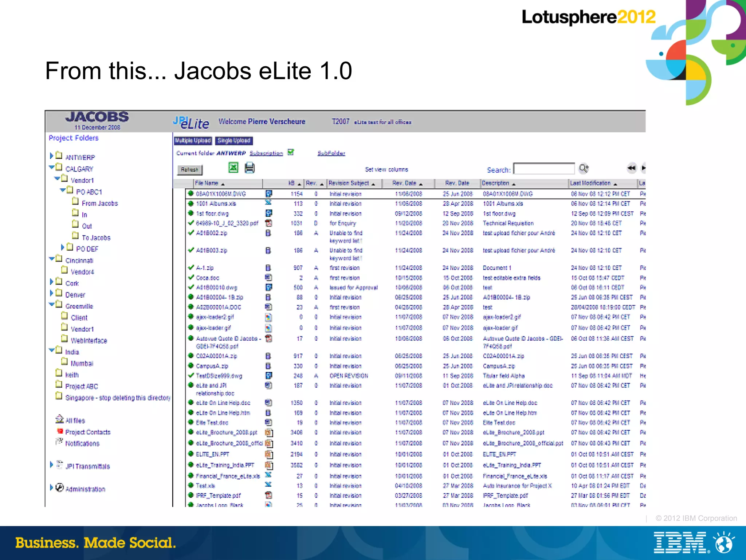This screenshot has width=746, height=560.
Task: Select the Greenville Client folder
Action: click(x=79, y=318)
